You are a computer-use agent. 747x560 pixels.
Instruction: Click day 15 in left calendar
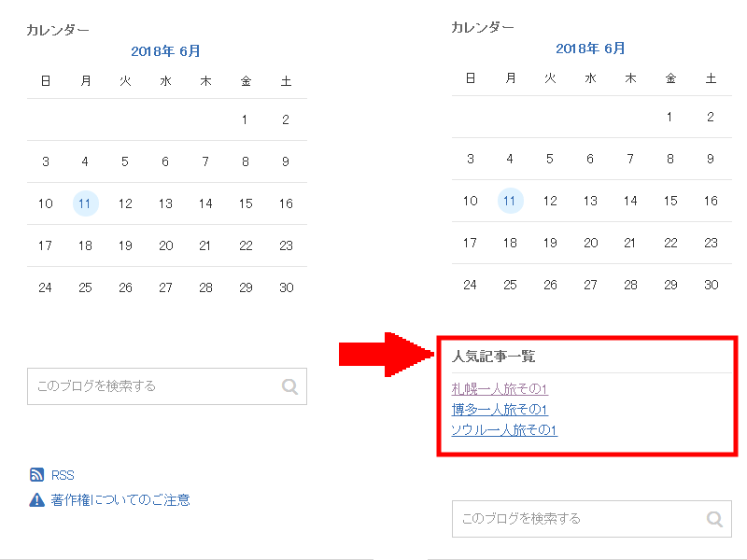[x=246, y=203]
